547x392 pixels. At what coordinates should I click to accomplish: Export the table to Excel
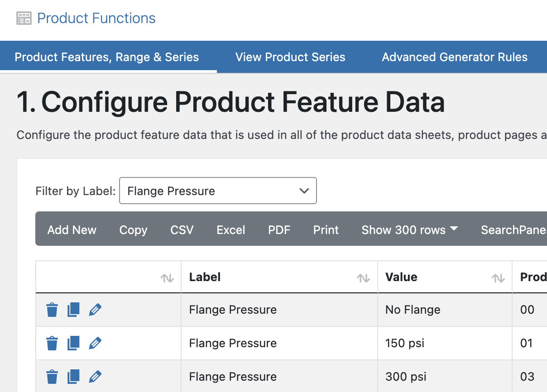pos(231,229)
